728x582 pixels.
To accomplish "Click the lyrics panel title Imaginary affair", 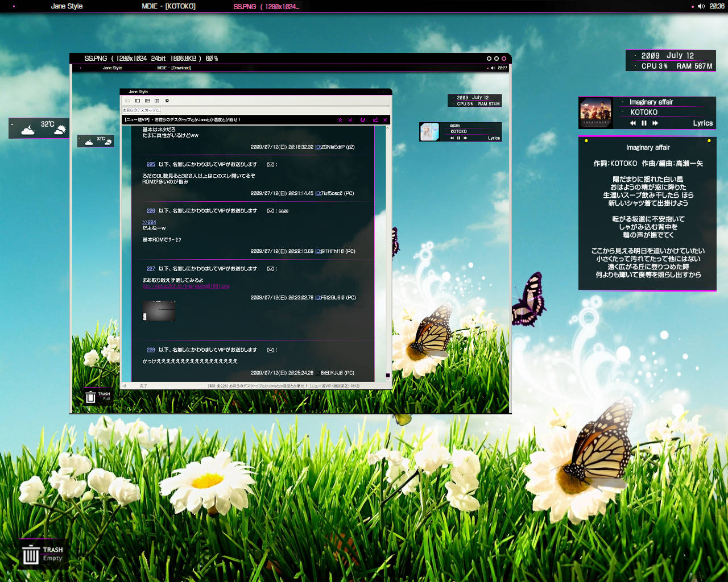I will pos(648,147).
